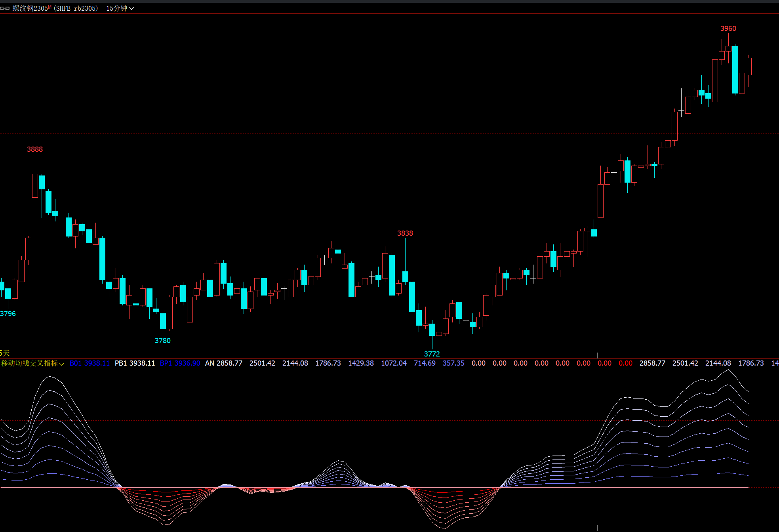The width and height of the screenshot is (779, 532).
Task: Click the 3796 price label at left edge
Action: coord(8,314)
